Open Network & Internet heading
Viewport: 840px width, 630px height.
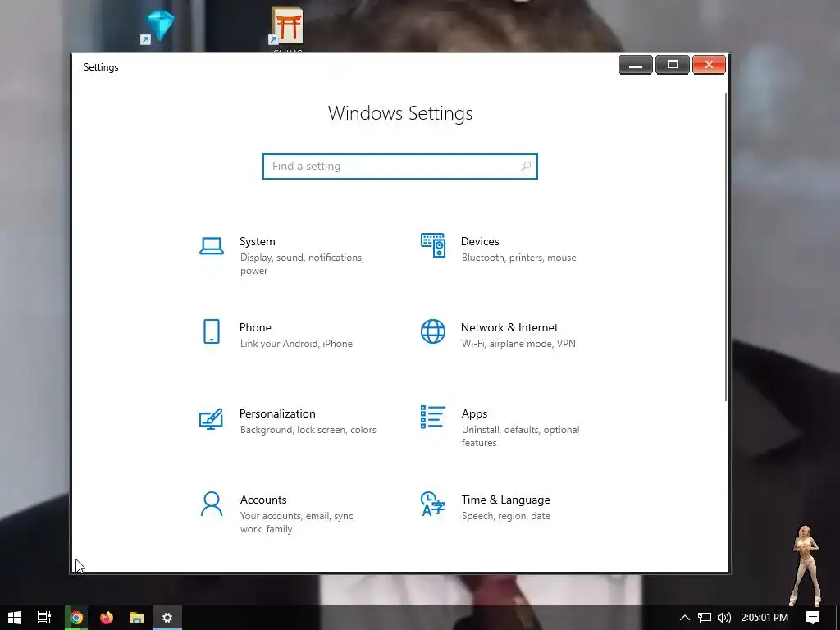[x=509, y=327]
